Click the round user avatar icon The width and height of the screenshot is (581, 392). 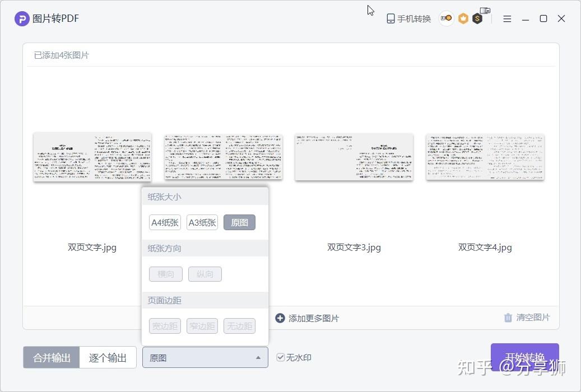447,18
